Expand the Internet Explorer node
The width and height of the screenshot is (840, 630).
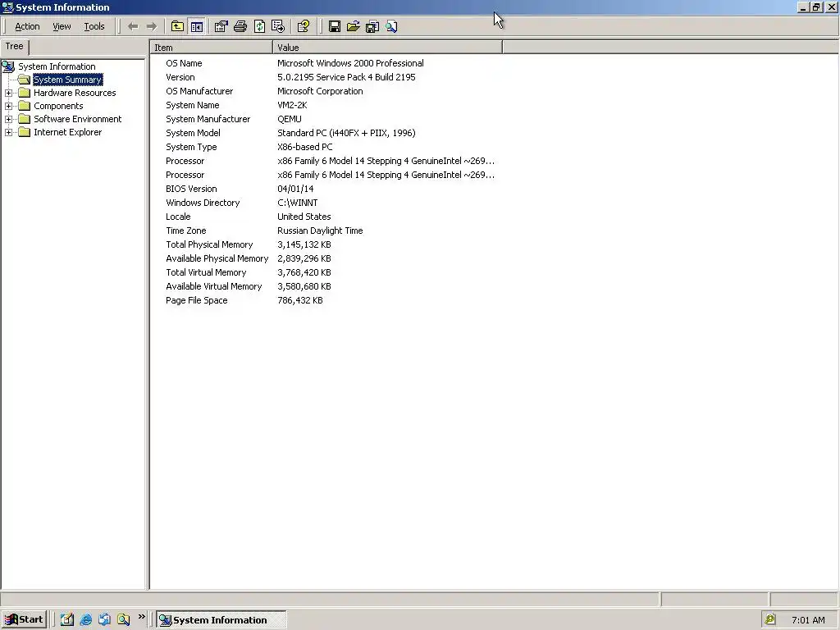8,132
